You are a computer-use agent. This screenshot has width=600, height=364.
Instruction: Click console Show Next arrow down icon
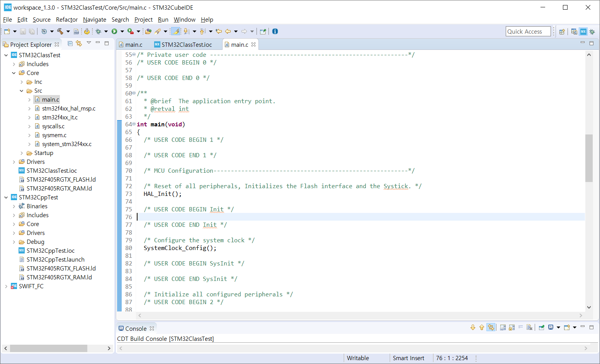pos(473,328)
